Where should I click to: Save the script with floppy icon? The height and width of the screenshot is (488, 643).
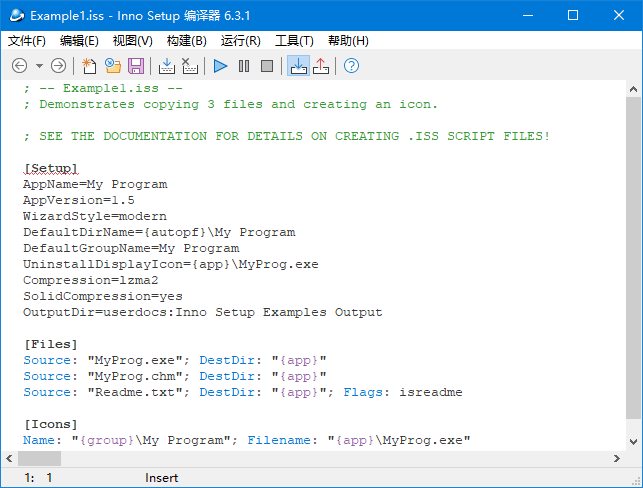136,66
